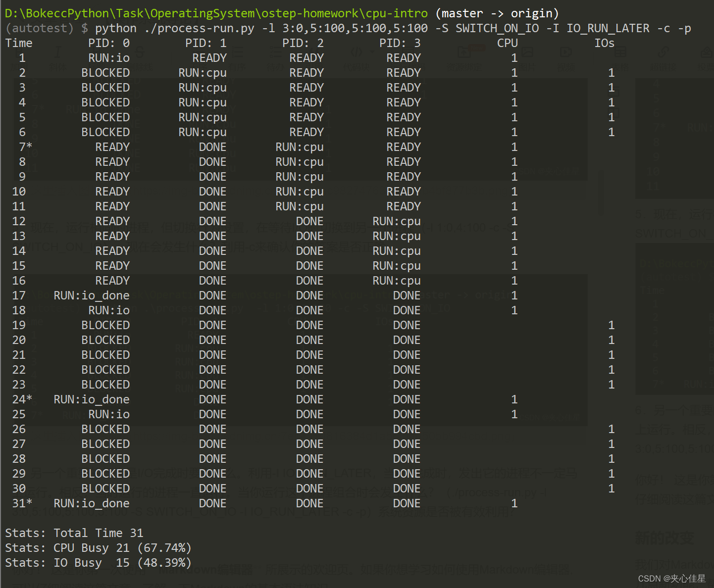
Task: Click the "./process-run.py" script name in command
Action: click(200, 28)
